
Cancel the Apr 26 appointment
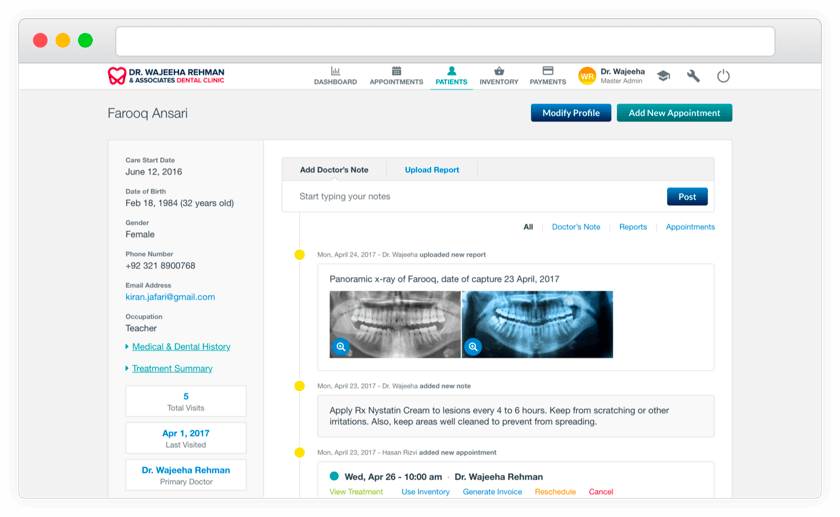[601, 492]
